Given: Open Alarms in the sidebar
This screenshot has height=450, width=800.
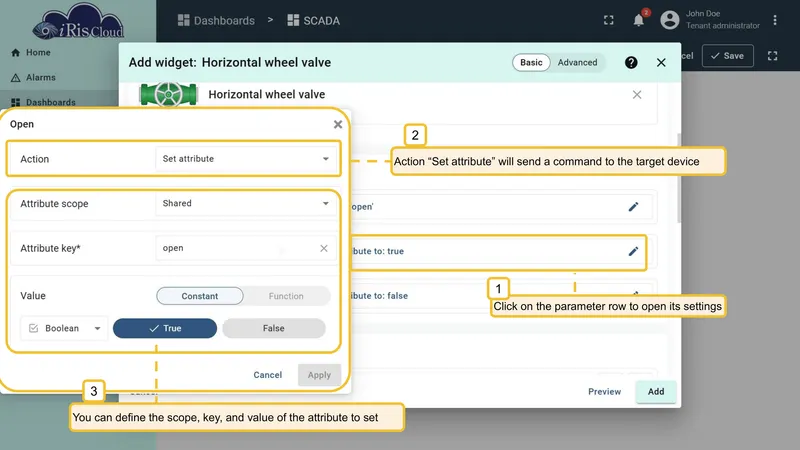Looking at the screenshot, I should 40,78.
